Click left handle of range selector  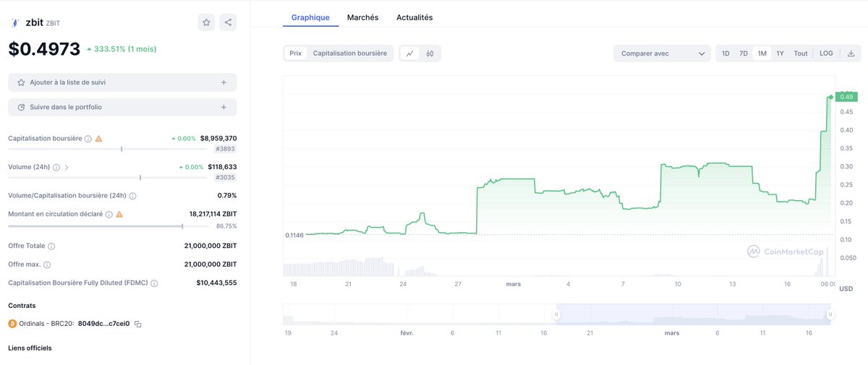[556, 314]
